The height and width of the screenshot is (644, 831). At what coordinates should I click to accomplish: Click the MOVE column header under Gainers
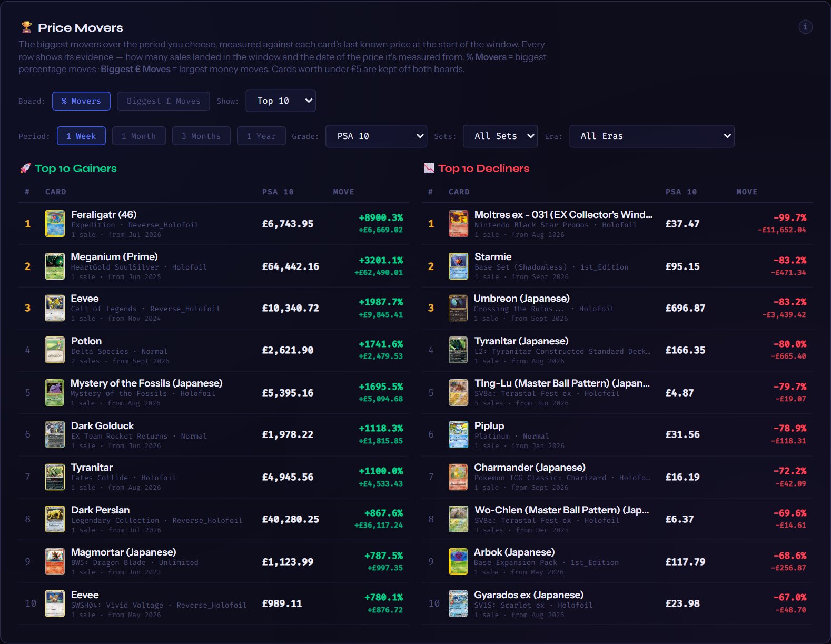click(x=343, y=192)
